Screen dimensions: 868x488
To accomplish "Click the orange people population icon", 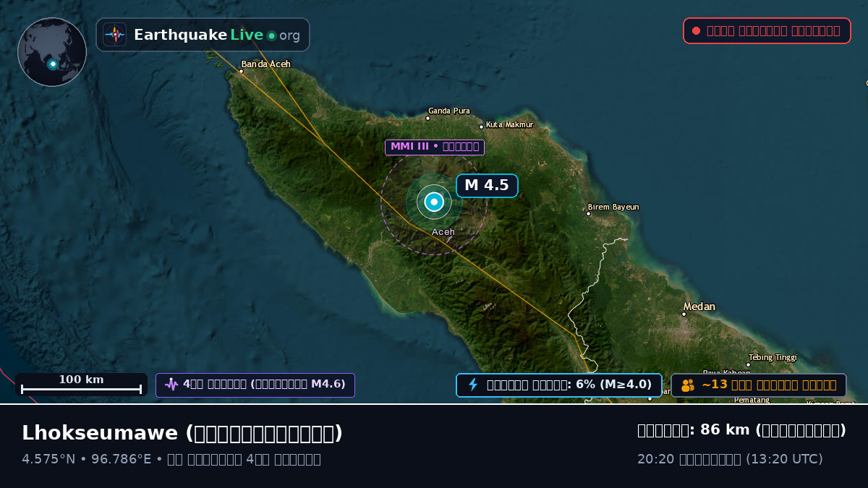I will point(688,385).
